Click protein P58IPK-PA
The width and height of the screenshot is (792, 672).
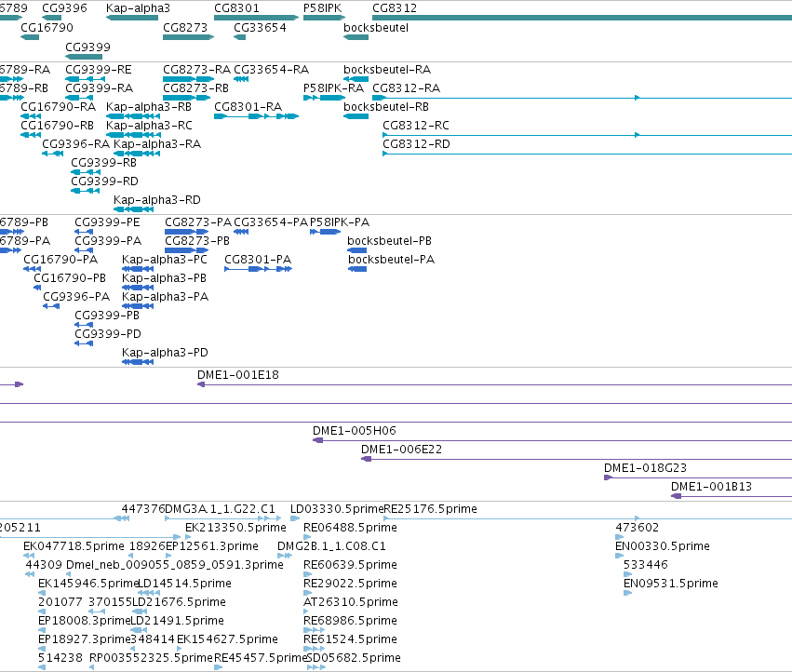(340, 222)
